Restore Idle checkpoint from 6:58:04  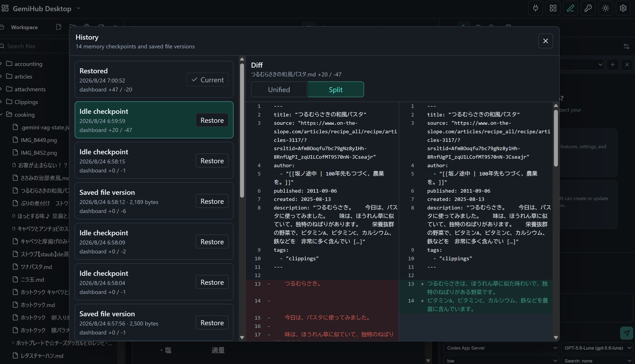click(212, 282)
